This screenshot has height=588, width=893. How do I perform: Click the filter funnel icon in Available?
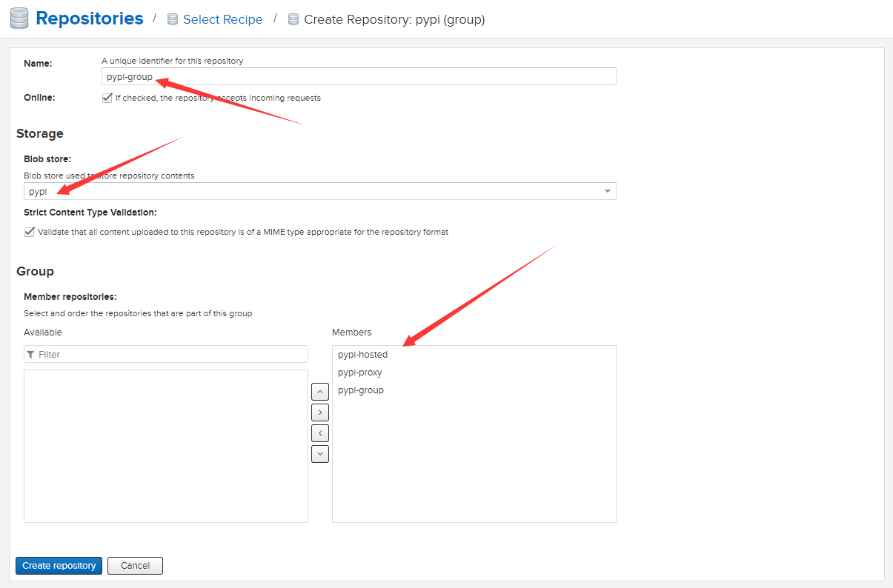(30, 355)
